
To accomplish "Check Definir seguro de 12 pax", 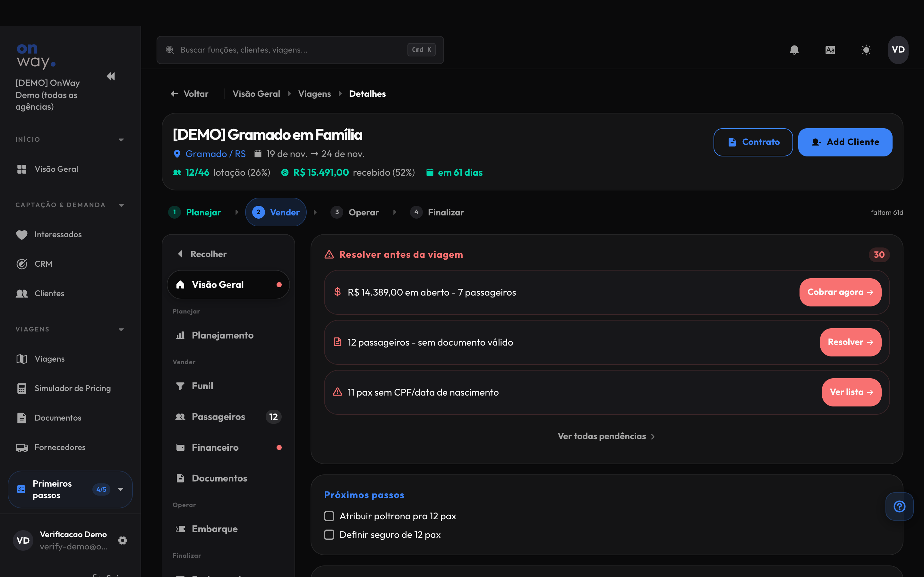I will (329, 535).
